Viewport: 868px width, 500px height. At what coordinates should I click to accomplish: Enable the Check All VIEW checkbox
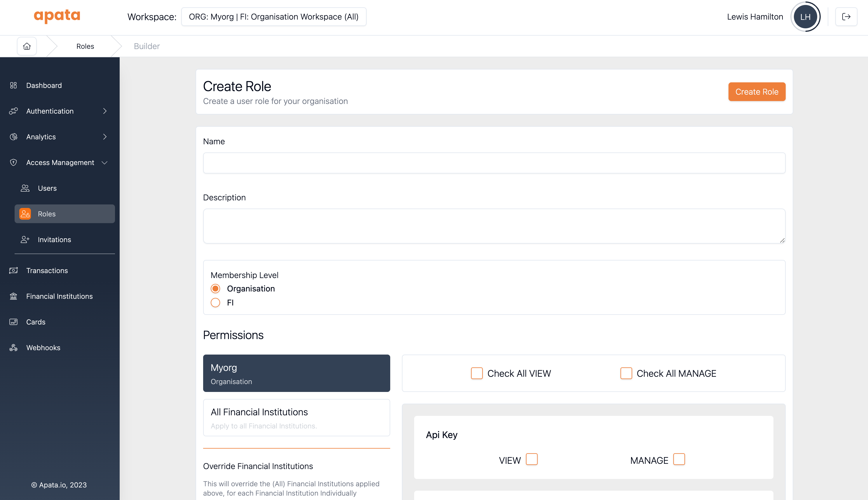click(x=477, y=373)
